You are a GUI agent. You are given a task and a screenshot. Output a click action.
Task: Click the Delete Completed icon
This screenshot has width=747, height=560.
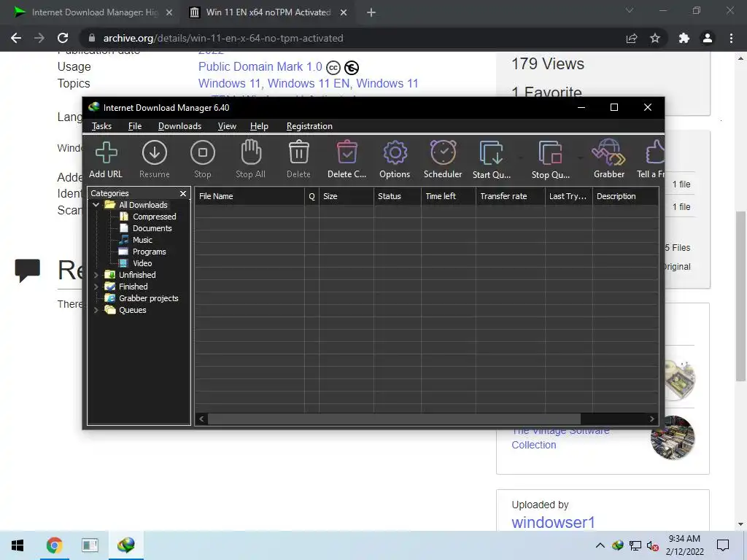click(x=347, y=152)
